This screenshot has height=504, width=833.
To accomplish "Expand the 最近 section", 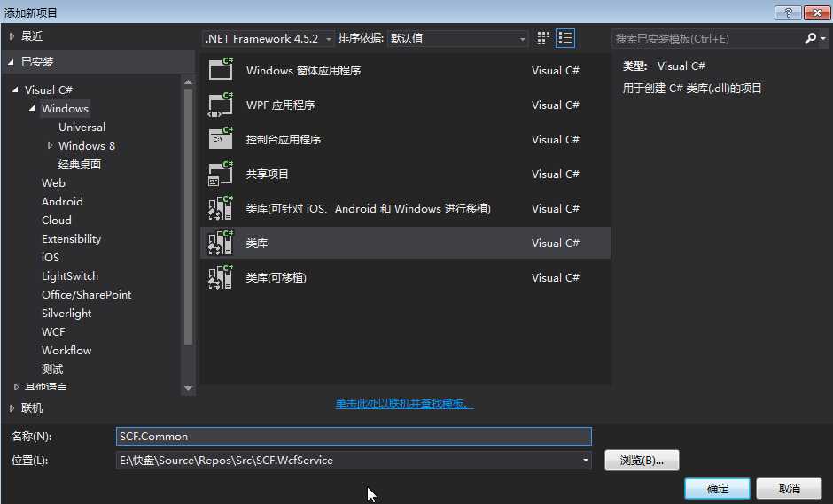I will (12, 36).
